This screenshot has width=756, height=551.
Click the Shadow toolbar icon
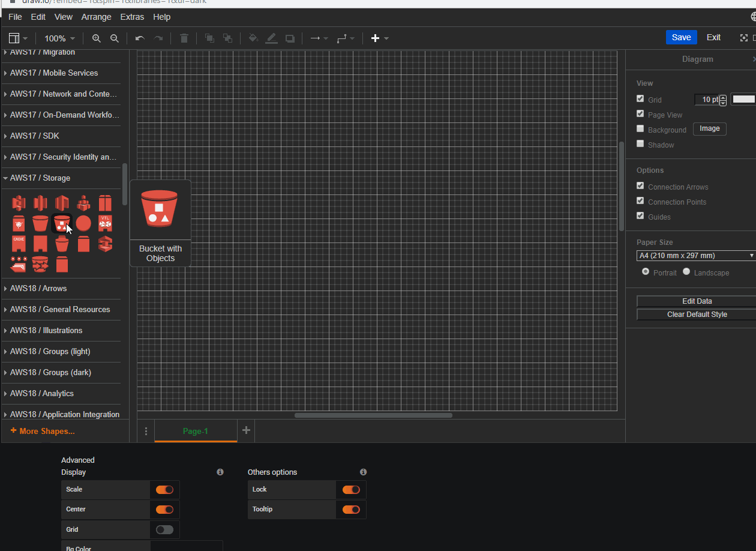(x=290, y=38)
